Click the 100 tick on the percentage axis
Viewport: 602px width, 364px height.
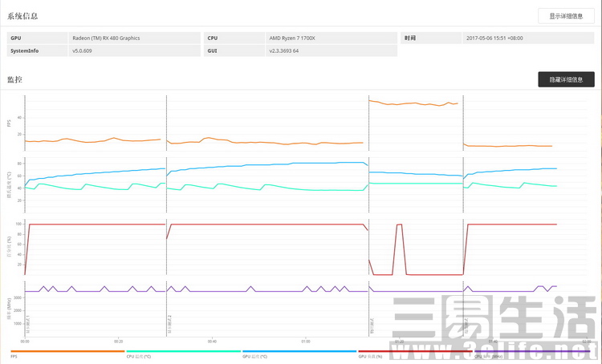pyautogui.click(x=18, y=224)
